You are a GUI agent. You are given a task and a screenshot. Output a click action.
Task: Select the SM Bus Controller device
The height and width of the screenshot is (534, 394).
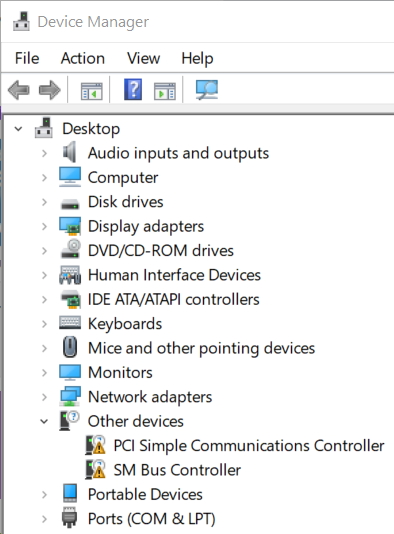click(x=177, y=470)
